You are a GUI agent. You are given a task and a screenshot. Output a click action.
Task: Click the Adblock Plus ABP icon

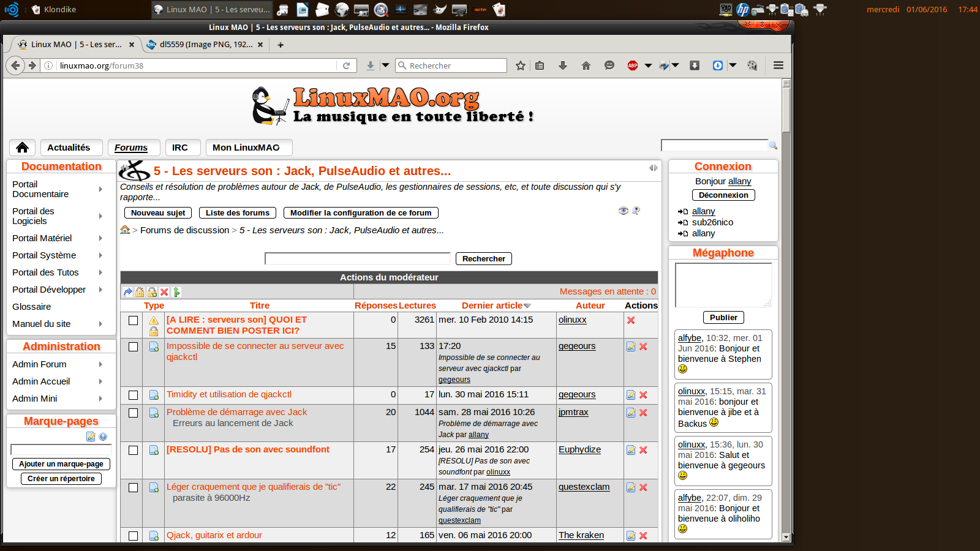633,66
